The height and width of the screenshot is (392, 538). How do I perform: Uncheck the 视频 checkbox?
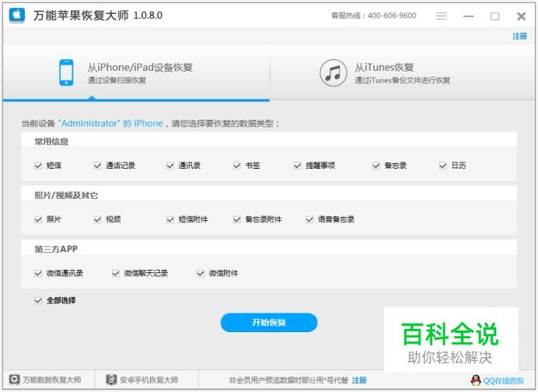pyautogui.click(x=97, y=219)
